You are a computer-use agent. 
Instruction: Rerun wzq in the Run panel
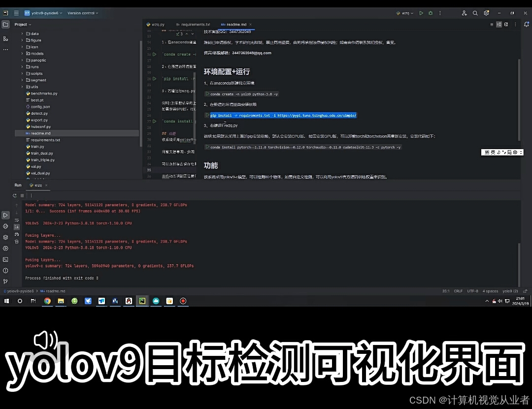pos(15,196)
